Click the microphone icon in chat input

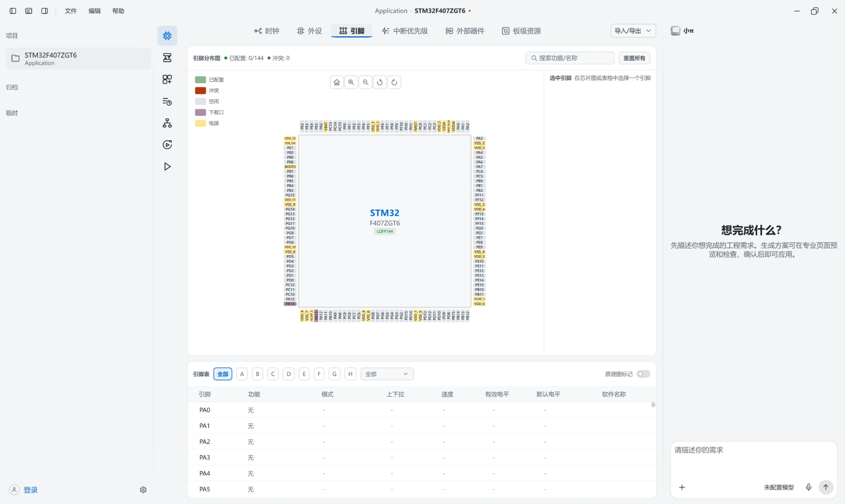809,487
